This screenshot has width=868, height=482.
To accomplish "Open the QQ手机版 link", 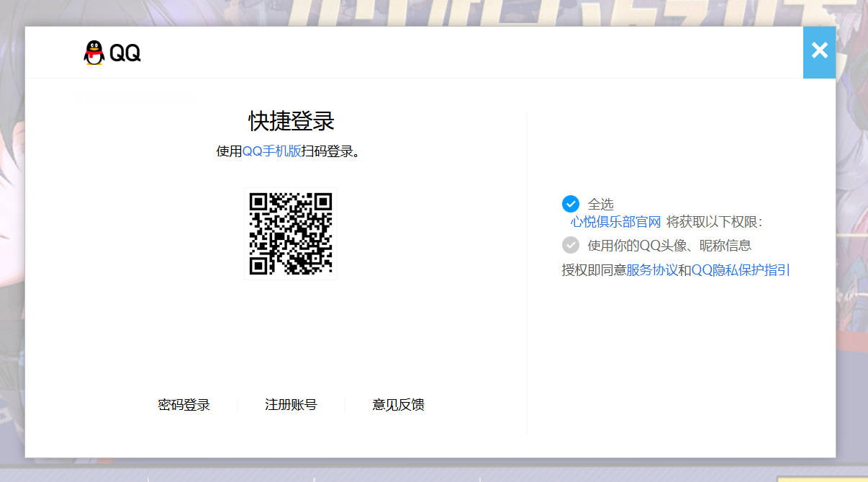I will coord(271,151).
